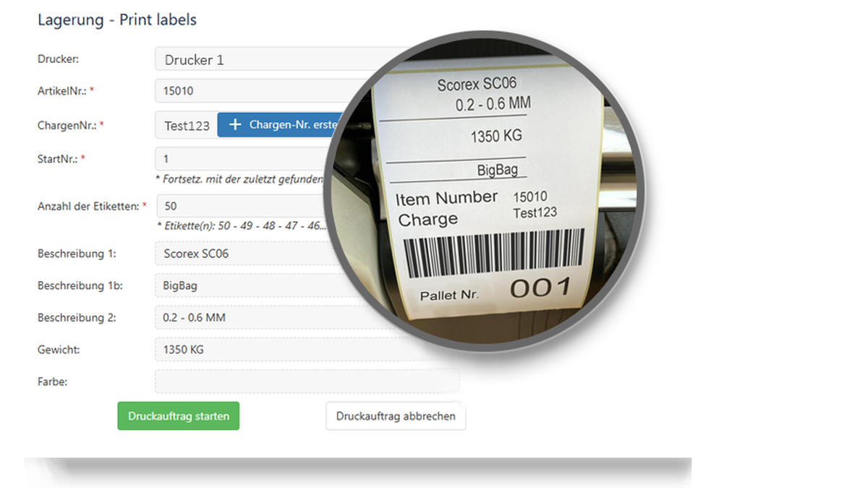Viewport: 868px width, 488px height.
Task: Click the Etikette(n): 50 - 49 - 48 hint
Action: coord(242,226)
